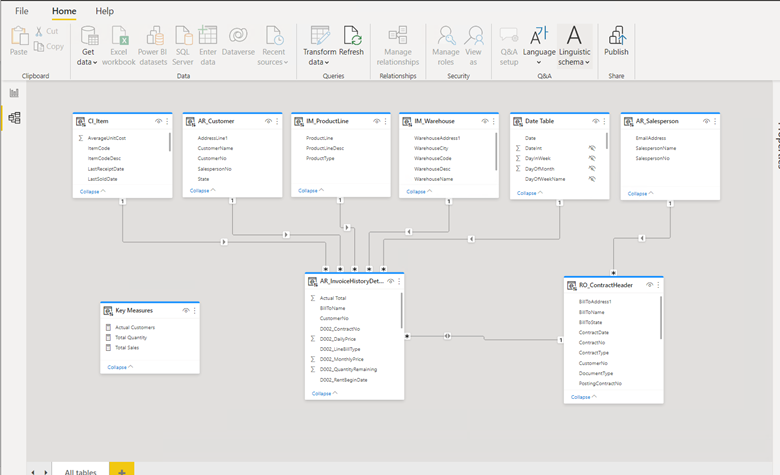
Task: Unhide the DateInt field in Date Table
Action: coord(592,148)
